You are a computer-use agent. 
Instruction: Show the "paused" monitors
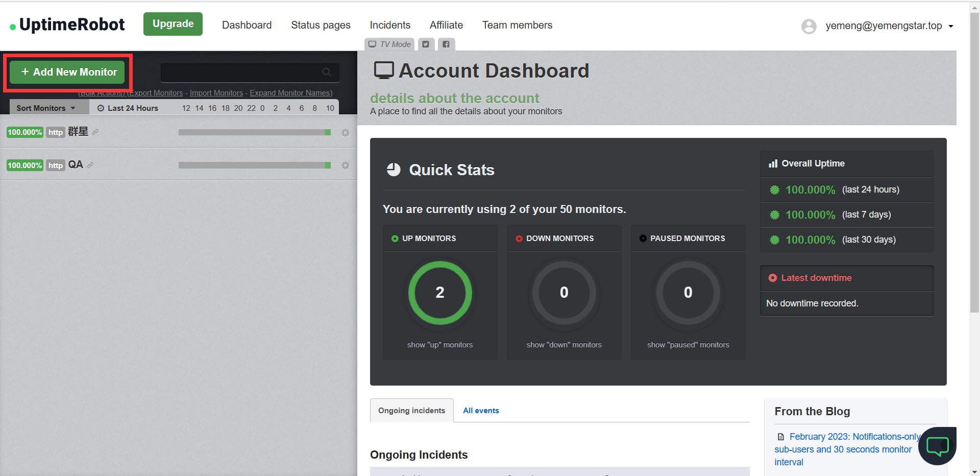[688, 345]
